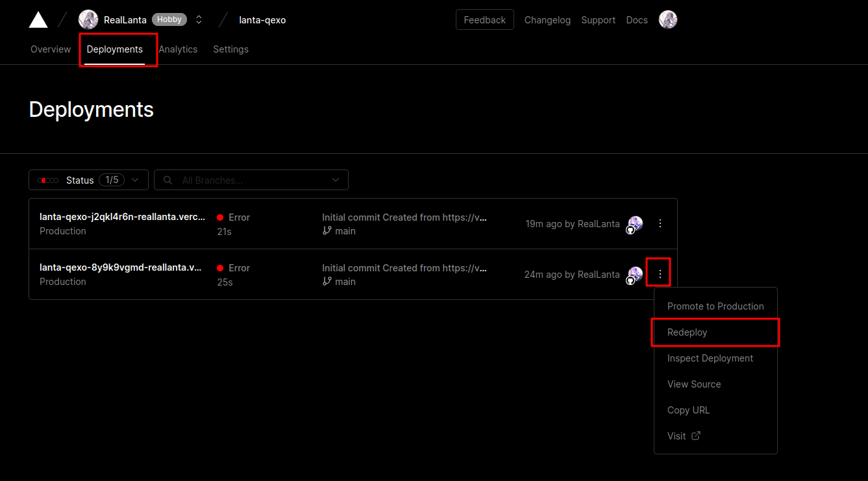Click three-dot menu for the 24m ago deployment
Image resolution: width=868 pixels, height=481 pixels.
[x=660, y=274]
